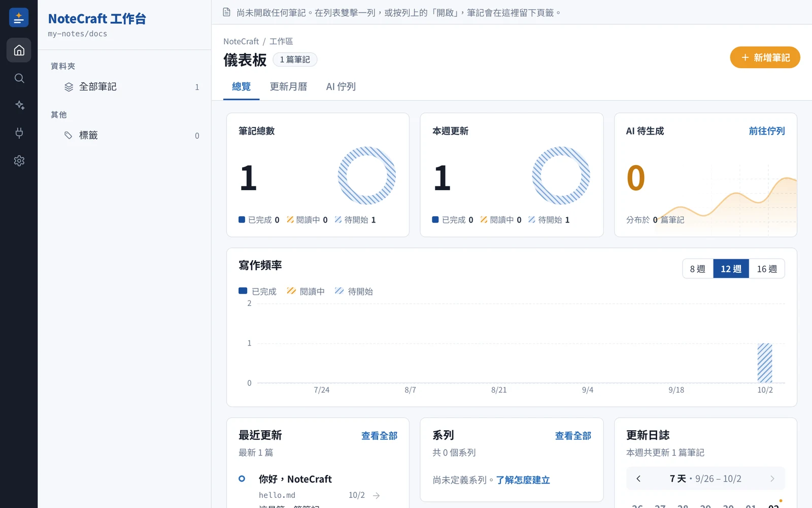Viewport: 812px width, 508px height.
Task: Toggle 已完成 series in 寫作頻率 legend
Action: (x=257, y=292)
